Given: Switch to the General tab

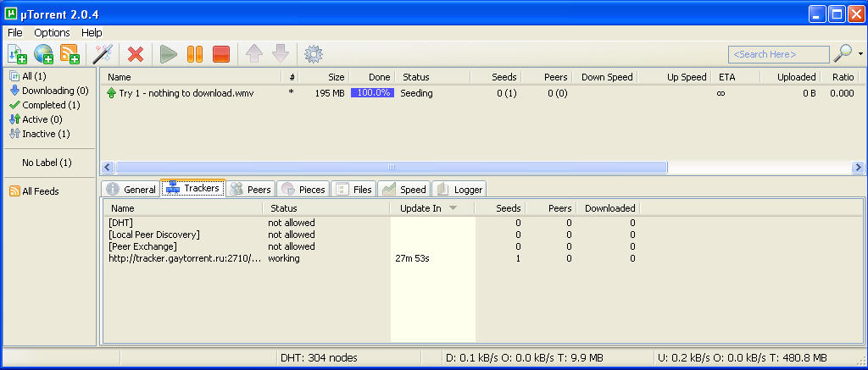Looking at the screenshot, I should pyautogui.click(x=131, y=189).
